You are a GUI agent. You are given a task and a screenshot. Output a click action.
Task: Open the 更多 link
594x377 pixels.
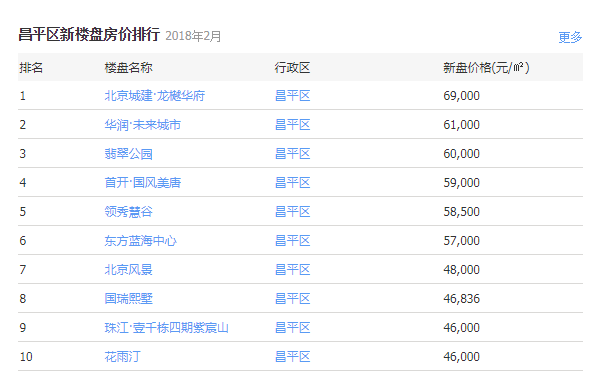tap(570, 37)
